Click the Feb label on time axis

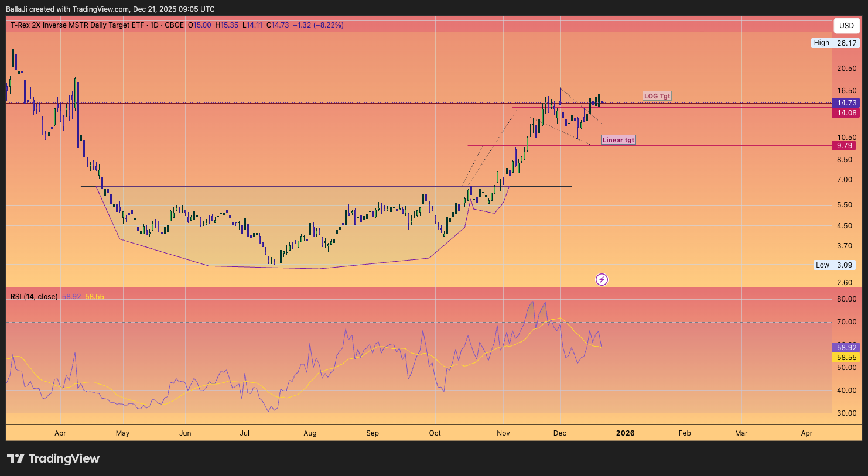click(685, 433)
